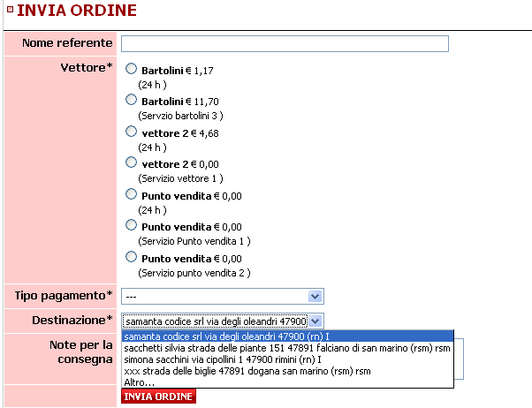
Task: Click the Nome referente label
Action: 67,42
